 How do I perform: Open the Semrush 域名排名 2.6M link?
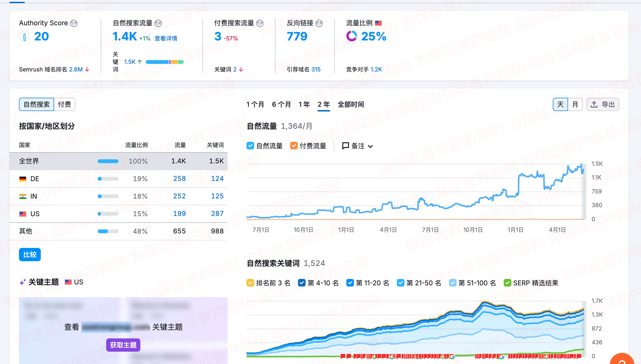tap(76, 70)
